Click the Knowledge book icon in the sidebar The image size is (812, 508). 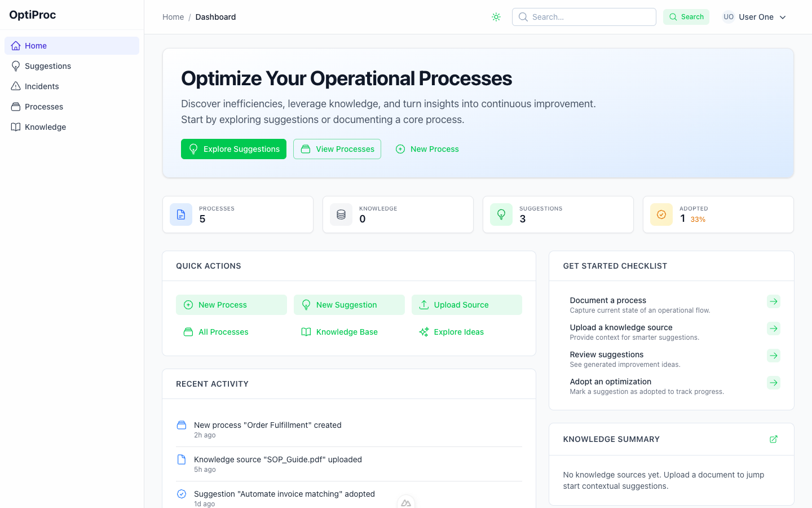click(x=16, y=126)
